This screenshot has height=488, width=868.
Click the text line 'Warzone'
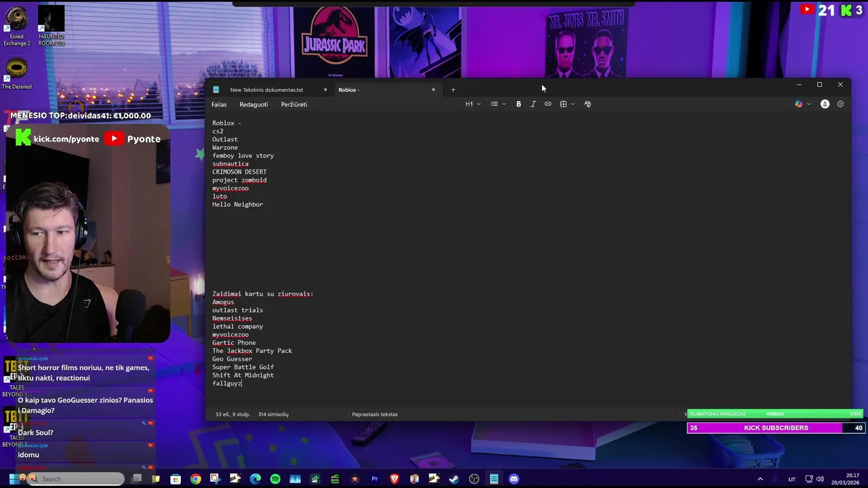click(x=225, y=148)
